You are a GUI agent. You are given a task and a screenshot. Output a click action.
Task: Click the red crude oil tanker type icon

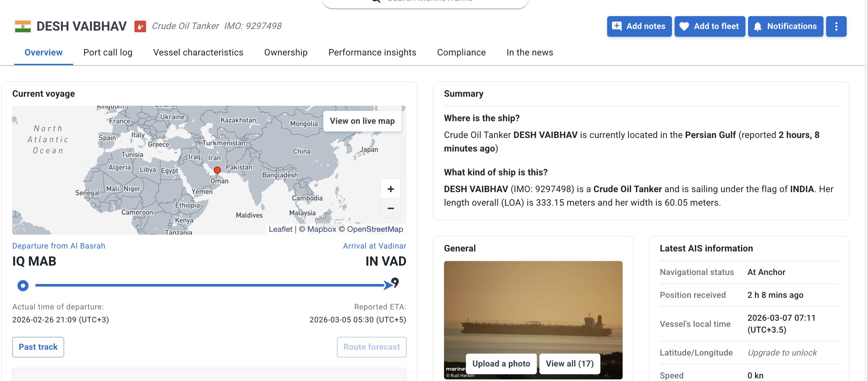click(x=140, y=26)
